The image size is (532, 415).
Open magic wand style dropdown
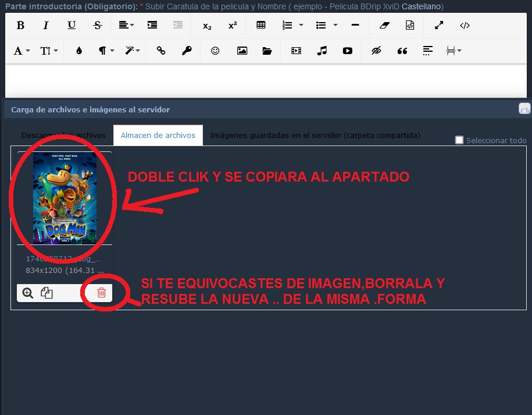[x=132, y=51]
